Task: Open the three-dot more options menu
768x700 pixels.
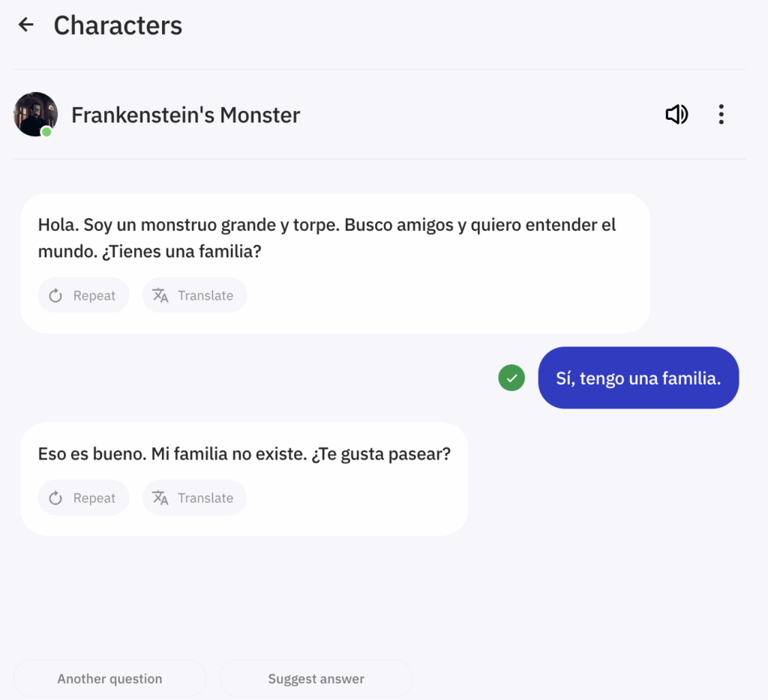Action: pos(721,115)
